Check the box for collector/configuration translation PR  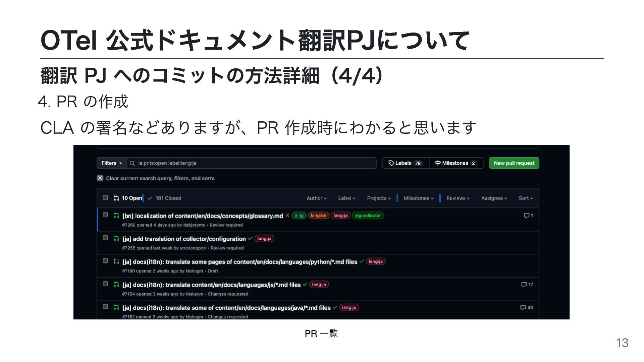click(x=105, y=238)
